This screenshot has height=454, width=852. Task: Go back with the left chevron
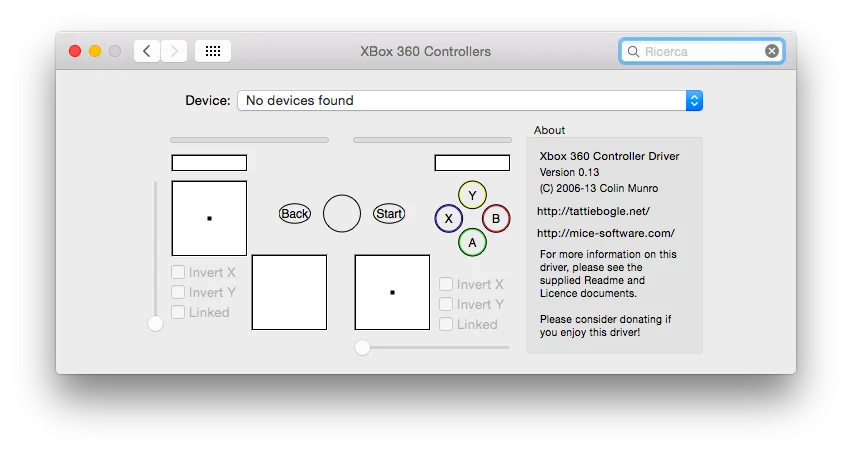point(147,51)
